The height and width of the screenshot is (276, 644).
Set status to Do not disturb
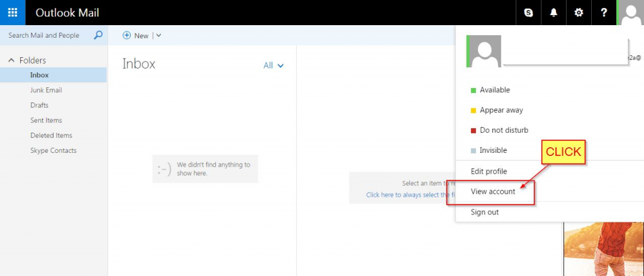coord(499,130)
